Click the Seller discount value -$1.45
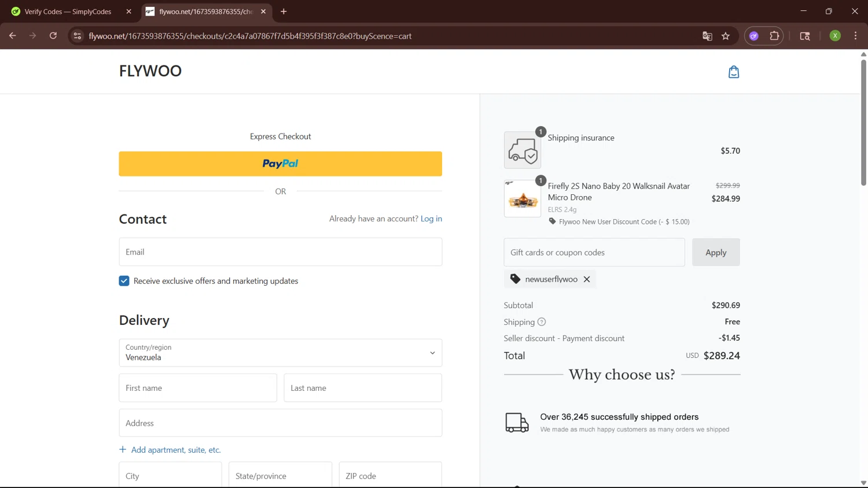The width and height of the screenshot is (868, 488). tap(729, 338)
